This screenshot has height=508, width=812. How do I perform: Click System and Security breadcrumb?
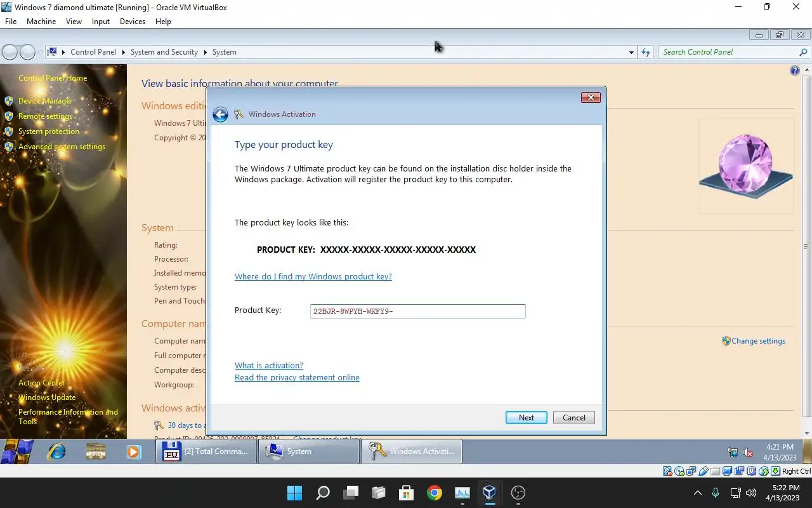pos(164,52)
